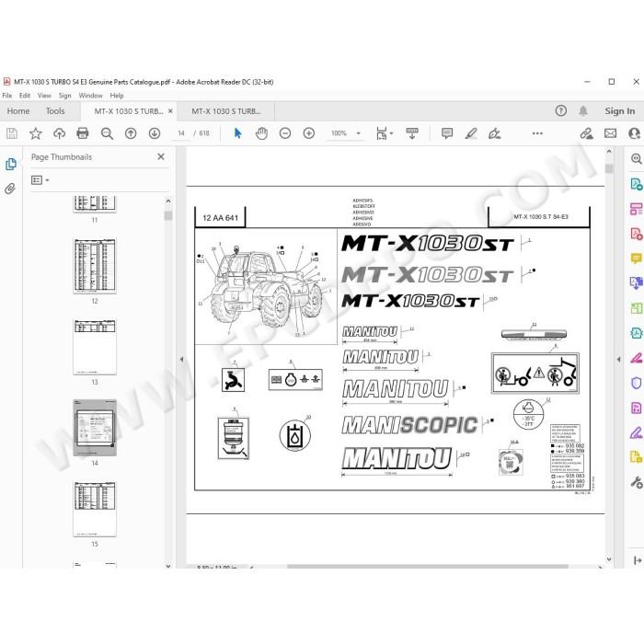644x644 pixels.
Task: Collapse the left navigation pane arrow
Action: [x=181, y=359]
